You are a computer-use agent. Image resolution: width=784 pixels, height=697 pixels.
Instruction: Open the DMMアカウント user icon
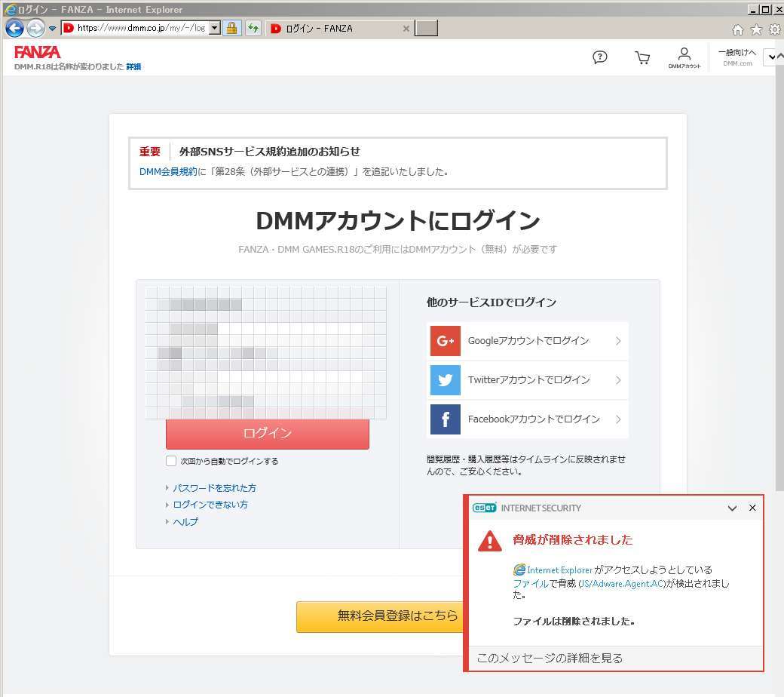(x=684, y=58)
